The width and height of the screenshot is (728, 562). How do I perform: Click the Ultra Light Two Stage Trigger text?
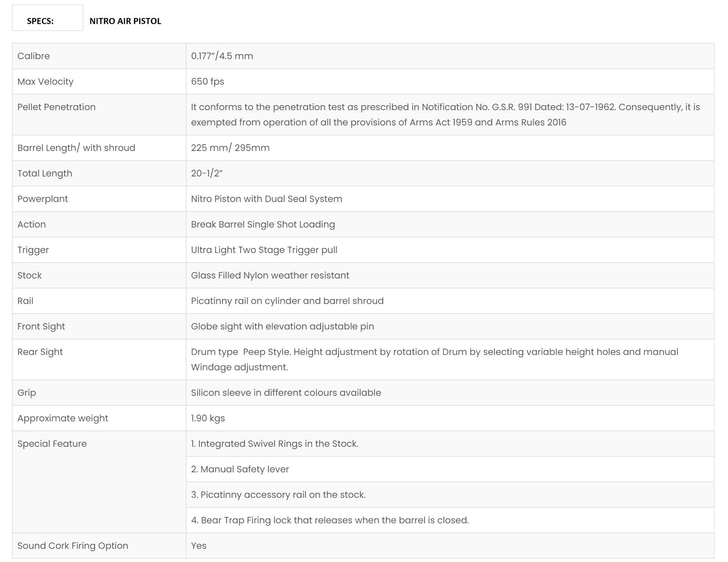[x=264, y=250]
